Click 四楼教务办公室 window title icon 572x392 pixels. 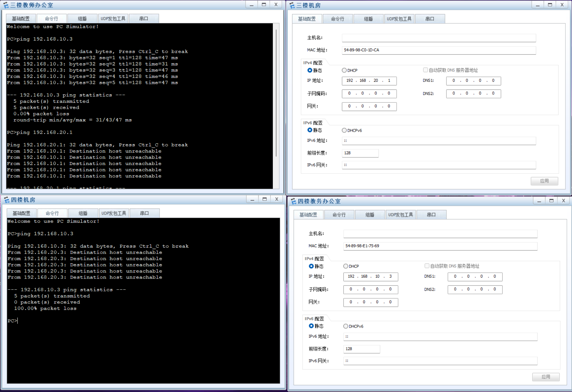[x=294, y=201]
